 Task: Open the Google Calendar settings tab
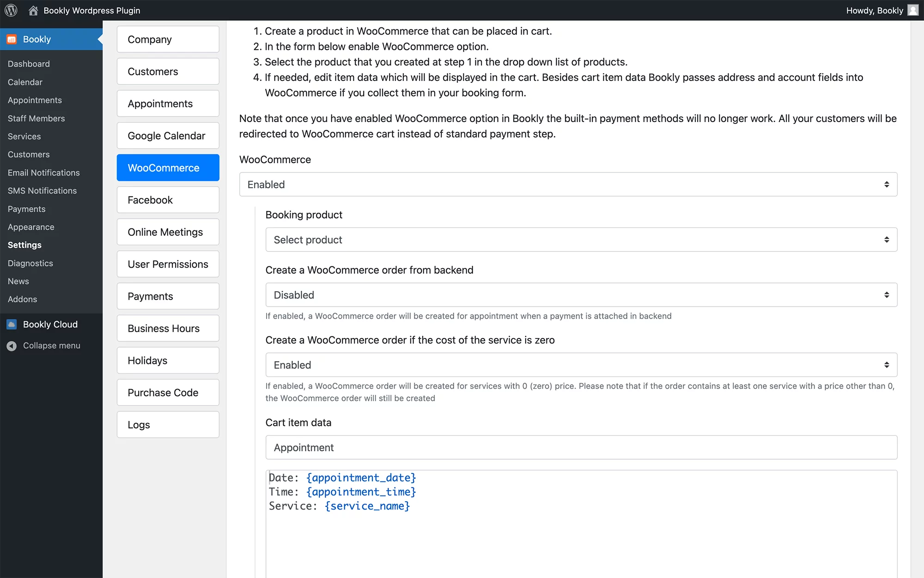click(x=168, y=135)
